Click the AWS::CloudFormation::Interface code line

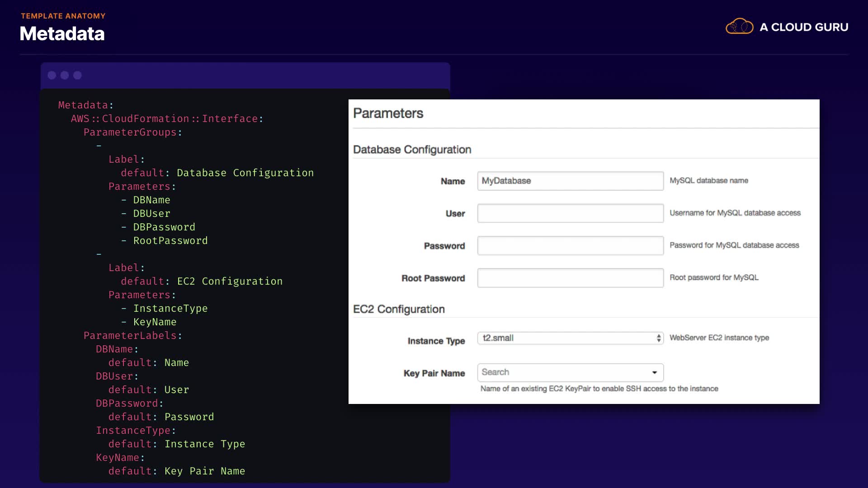[x=167, y=119]
